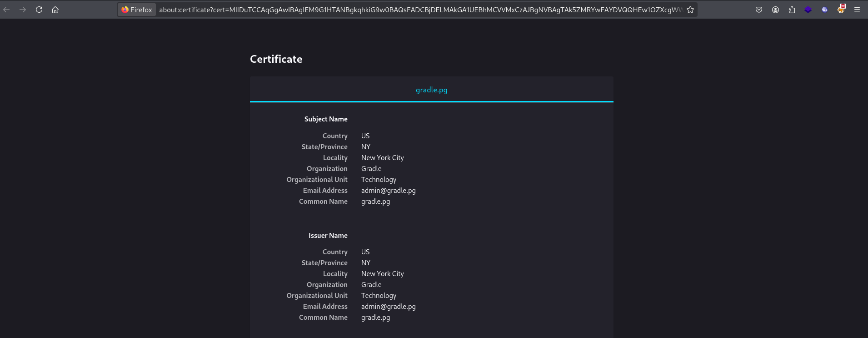This screenshot has width=868, height=338.
Task: Click Issuer Organizational Unit value Technology
Action: tap(379, 296)
